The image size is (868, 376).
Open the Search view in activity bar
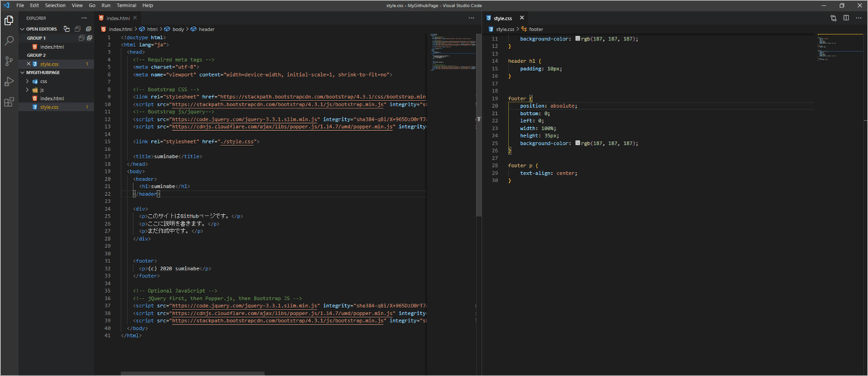click(x=9, y=41)
